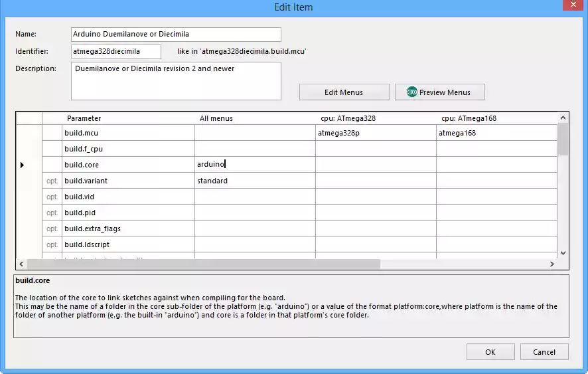Select the build.pid parameter cell
The width and height of the screenshot is (588, 374).
pos(128,213)
